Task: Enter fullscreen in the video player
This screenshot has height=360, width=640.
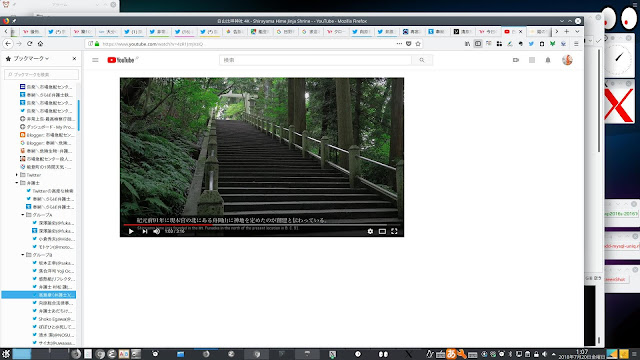Action: 394,231
